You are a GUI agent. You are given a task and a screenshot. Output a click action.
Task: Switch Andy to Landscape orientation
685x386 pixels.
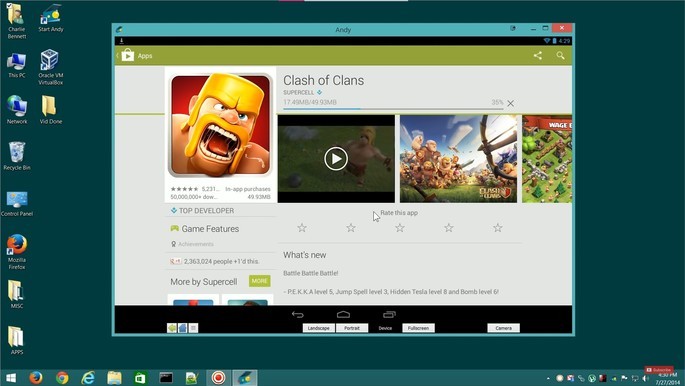point(318,328)
